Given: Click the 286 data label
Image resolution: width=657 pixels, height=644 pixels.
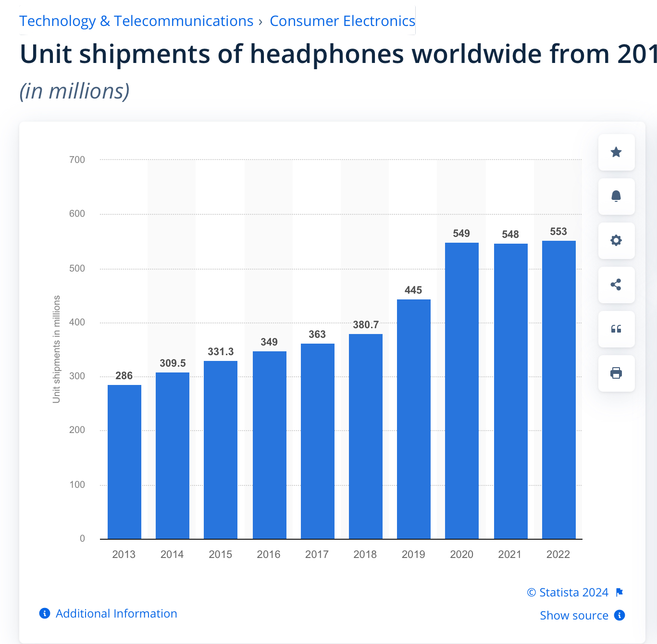Looking at the screenshot, I should click(x=124, y=376).
